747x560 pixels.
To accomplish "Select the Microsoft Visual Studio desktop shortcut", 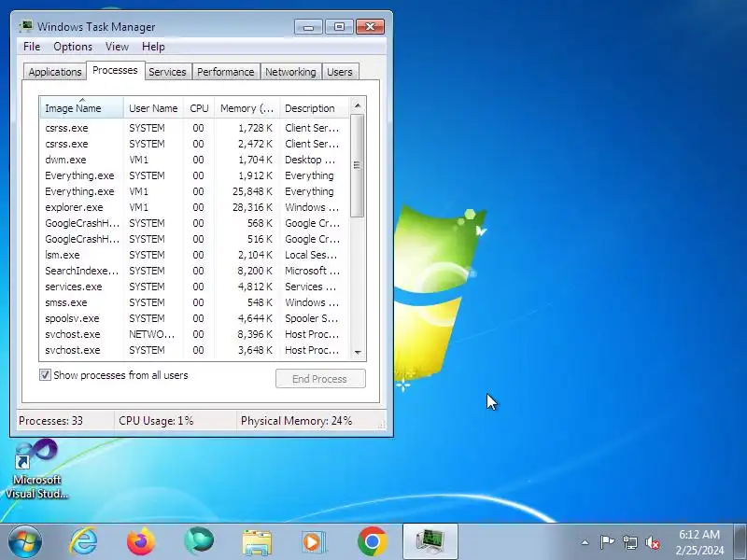I will point(36,469).
